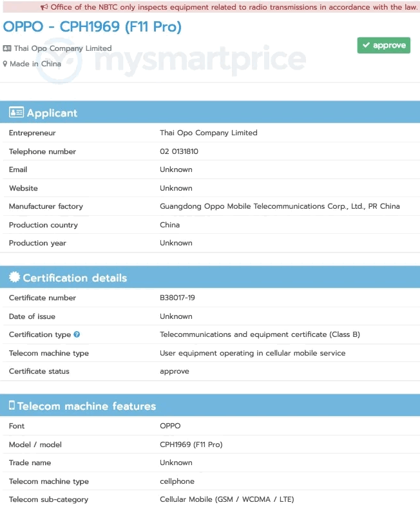Viewport: 420px width, 507px height.
Task: Click the Made in China text
Action: [35, 64]
